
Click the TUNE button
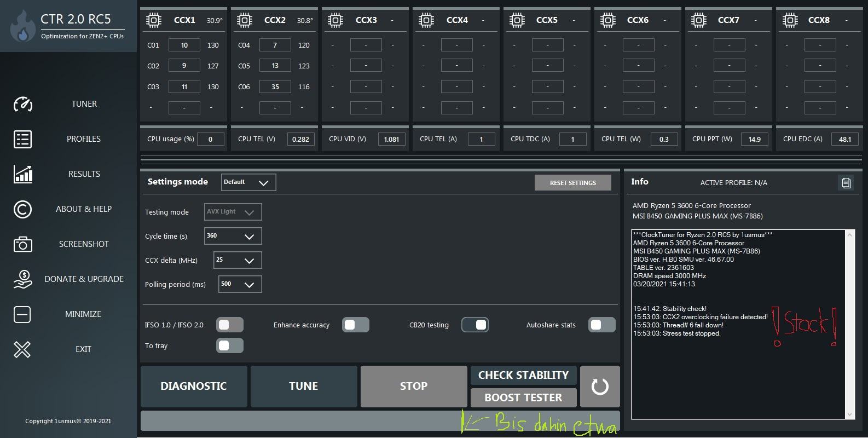(304, 387)
